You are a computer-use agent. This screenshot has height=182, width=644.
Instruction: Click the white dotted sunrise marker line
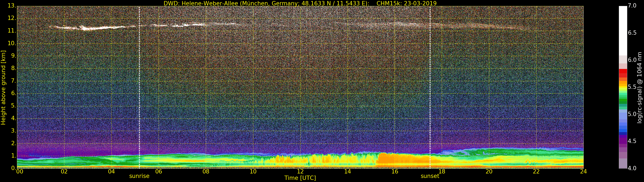click(x=139, y=87)
